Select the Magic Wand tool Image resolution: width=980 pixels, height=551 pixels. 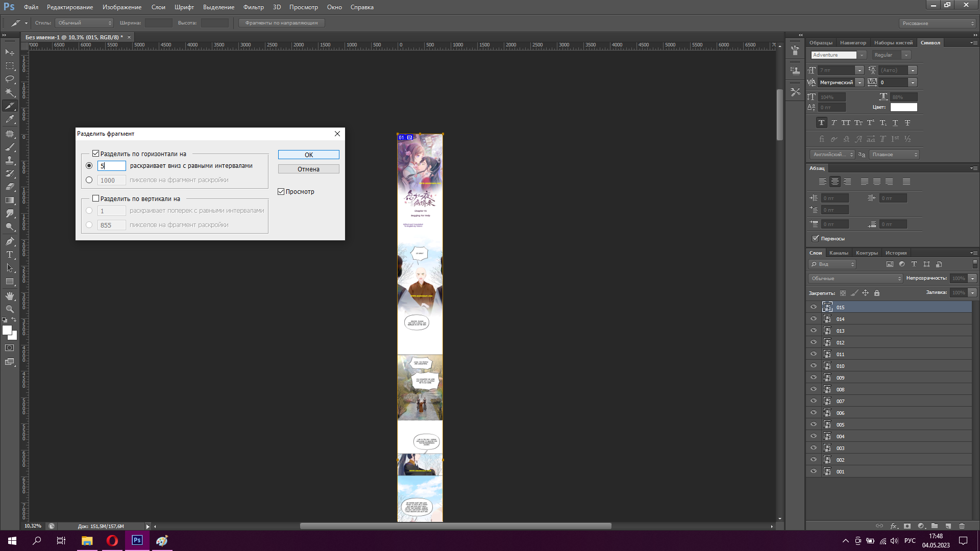tap(10, 92)
